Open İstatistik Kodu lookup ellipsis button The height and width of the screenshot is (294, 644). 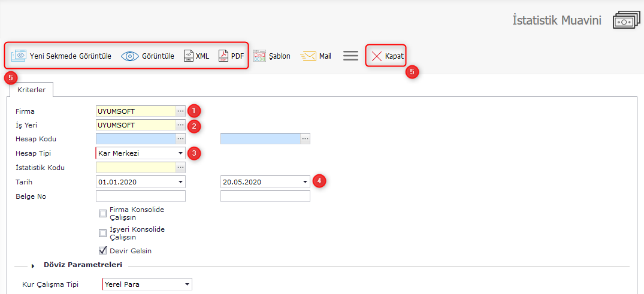click(x=180, y=168)
